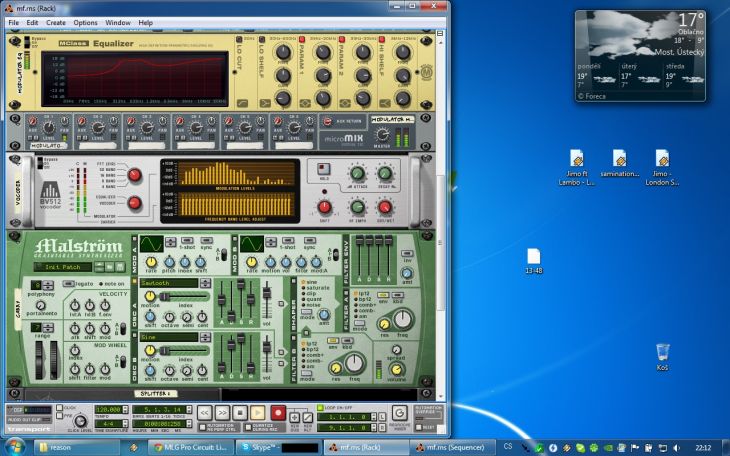Click the Mod A curve selector arrows
Image resolution: width=730 pixels, height=456 pixels.
pyautogui.click(x=170, y=242)
